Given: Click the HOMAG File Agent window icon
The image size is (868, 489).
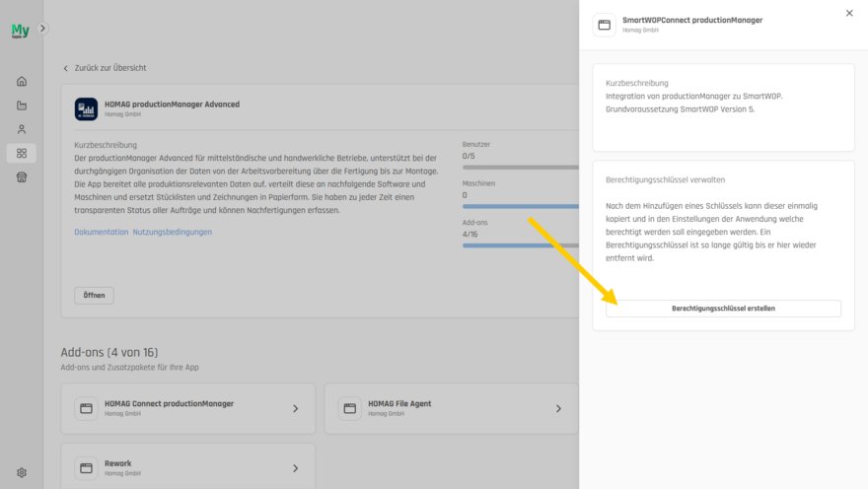Looking at the screenshot, I should pyautogui.click(x=350, y=408).
